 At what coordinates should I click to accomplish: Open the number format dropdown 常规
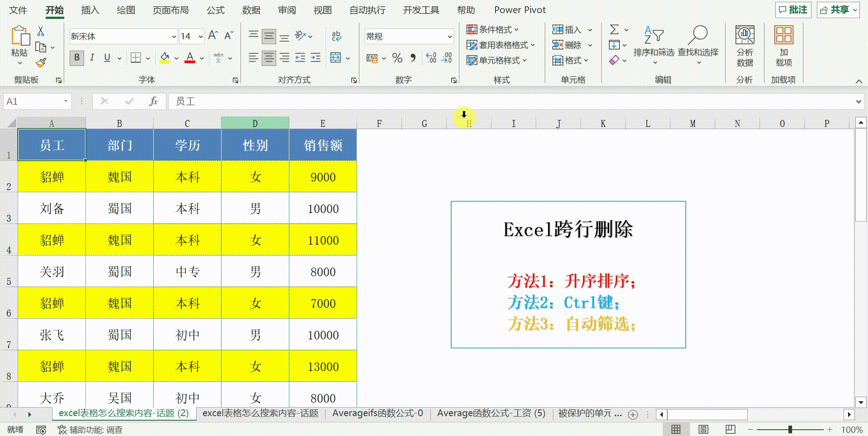(450, 36)
